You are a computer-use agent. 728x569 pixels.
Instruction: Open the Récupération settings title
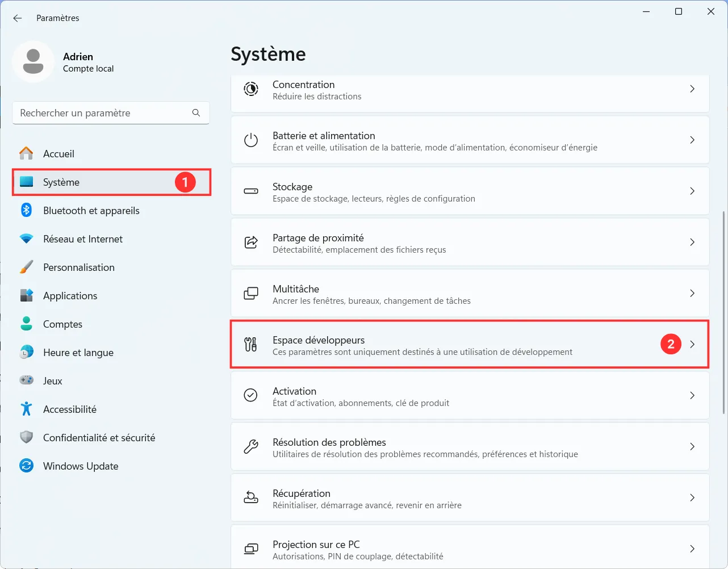[x=302, y=493]
